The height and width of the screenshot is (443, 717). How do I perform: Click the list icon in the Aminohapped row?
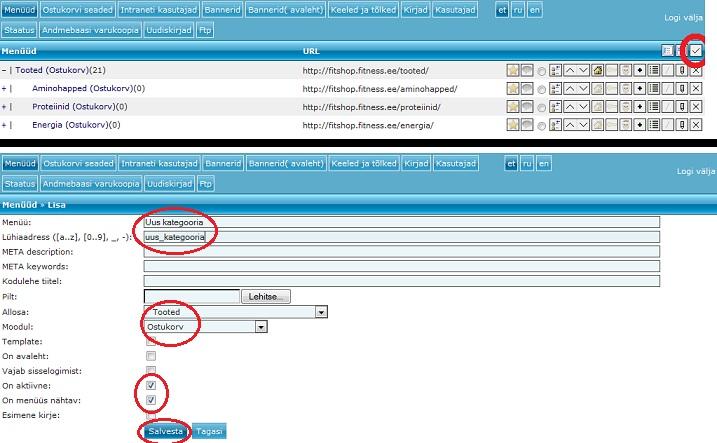pos(654,89)
